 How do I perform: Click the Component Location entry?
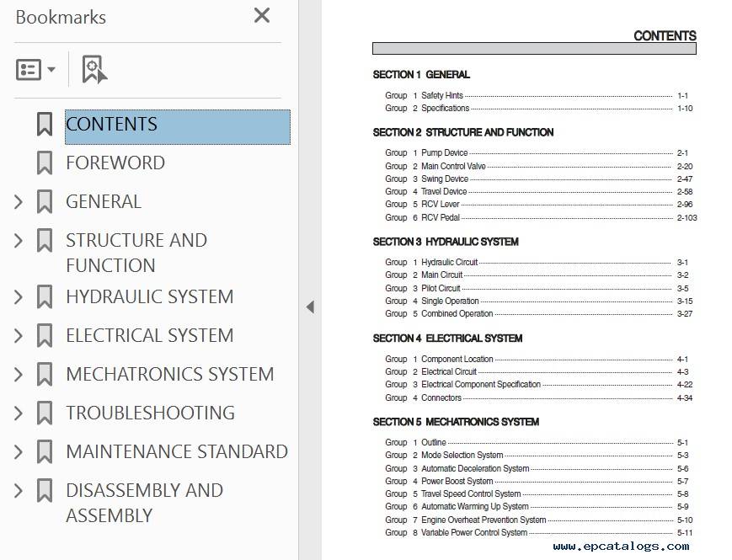click(x=537, y=360)
